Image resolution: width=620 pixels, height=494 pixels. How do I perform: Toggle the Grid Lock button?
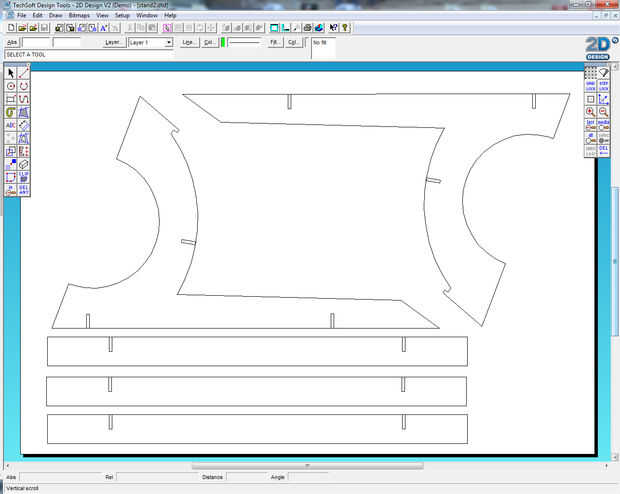click(x=590, y=86)
